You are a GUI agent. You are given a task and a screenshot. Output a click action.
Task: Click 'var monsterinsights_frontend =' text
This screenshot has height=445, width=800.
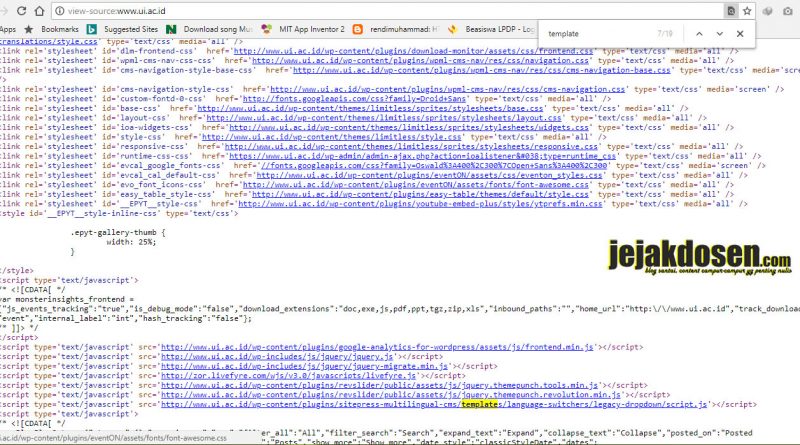[67, 299]
